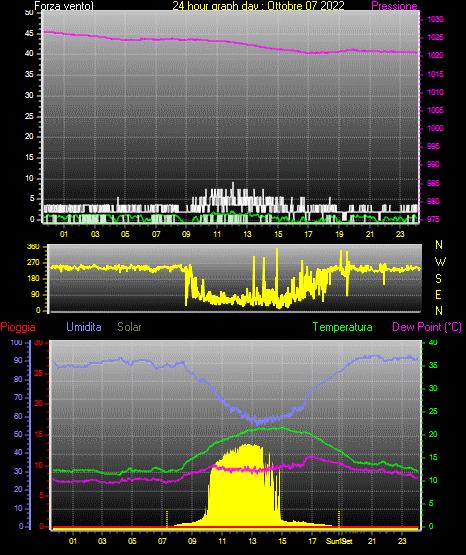Click the 25 value on the green temperature axis
Screen dimensions: 466x555
(x=433, y=411)
